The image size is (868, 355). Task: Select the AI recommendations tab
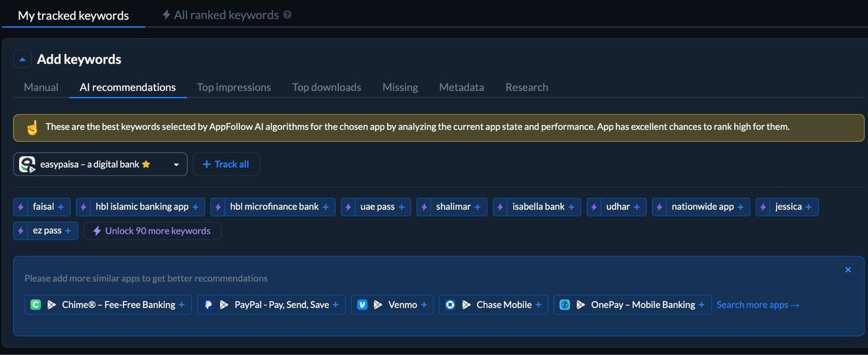pyautogui.click(x=128, y=87)
